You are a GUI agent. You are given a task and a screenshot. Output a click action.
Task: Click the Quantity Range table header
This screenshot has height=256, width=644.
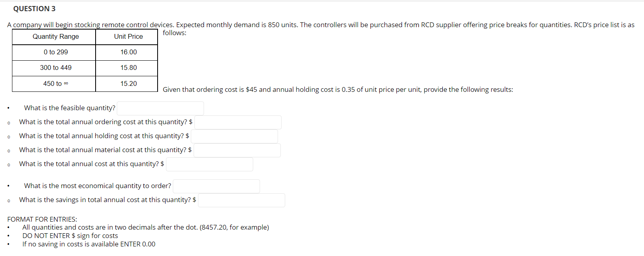point(54,36)
